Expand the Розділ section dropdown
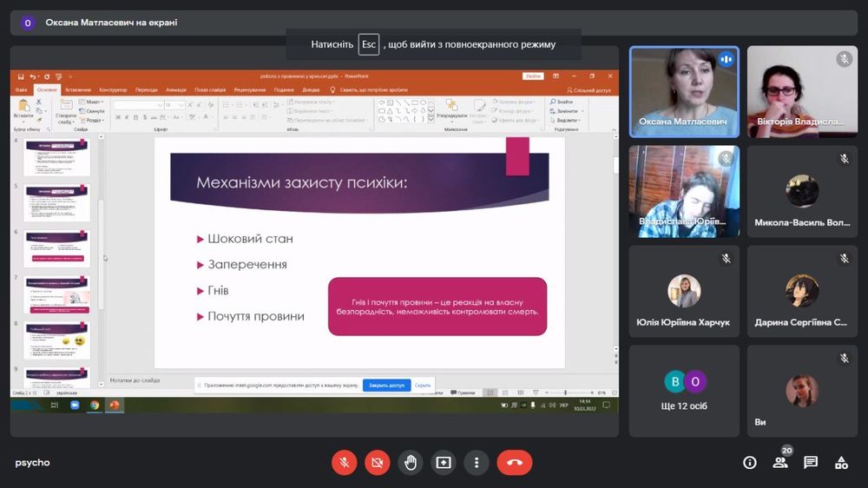 [91, 120]
